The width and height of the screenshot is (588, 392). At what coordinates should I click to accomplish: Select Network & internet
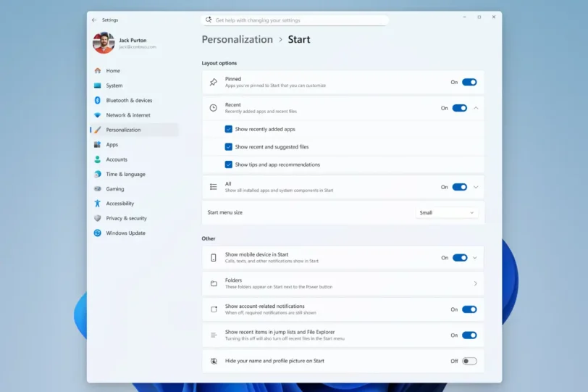pyautogui.click(x=134, y=115)
